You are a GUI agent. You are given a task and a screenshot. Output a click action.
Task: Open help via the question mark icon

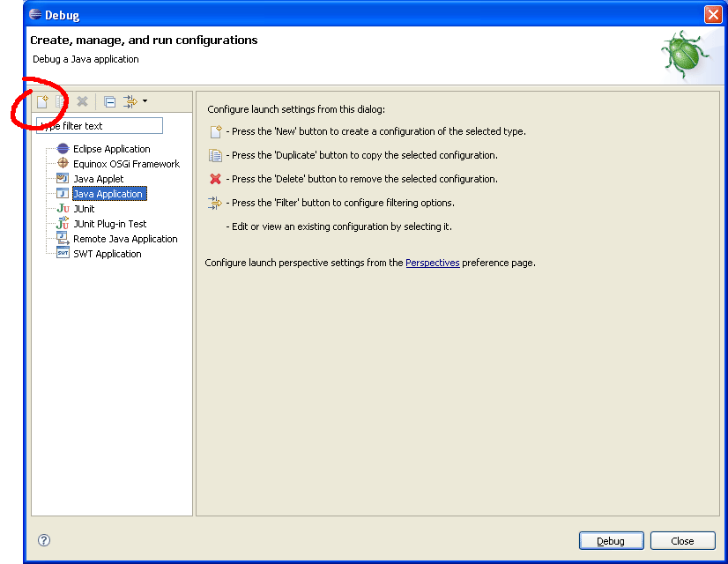click(44, 540)
